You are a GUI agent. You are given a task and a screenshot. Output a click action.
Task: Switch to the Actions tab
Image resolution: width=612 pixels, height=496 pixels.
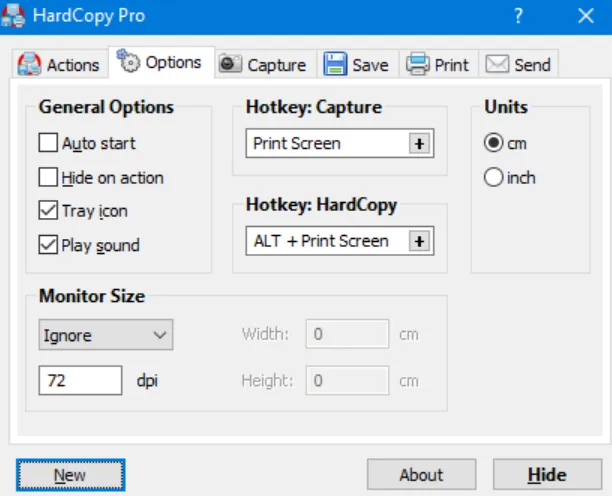[60, 64]
